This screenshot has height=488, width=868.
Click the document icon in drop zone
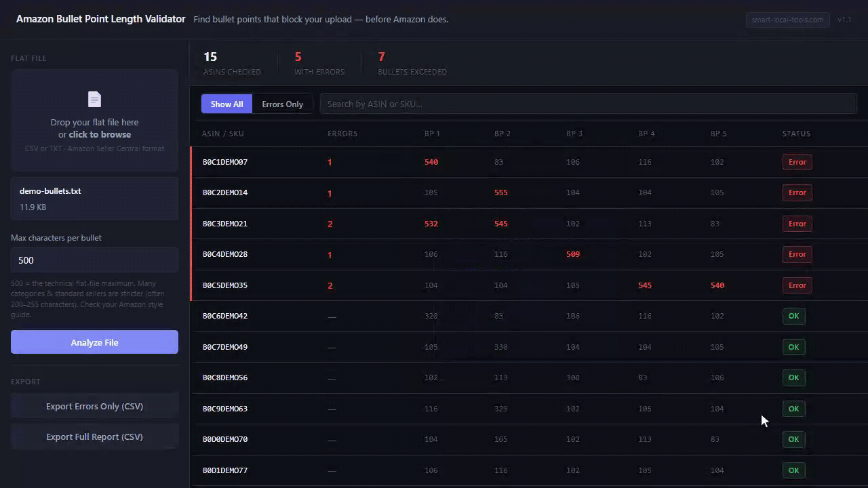tap(94, 100)
